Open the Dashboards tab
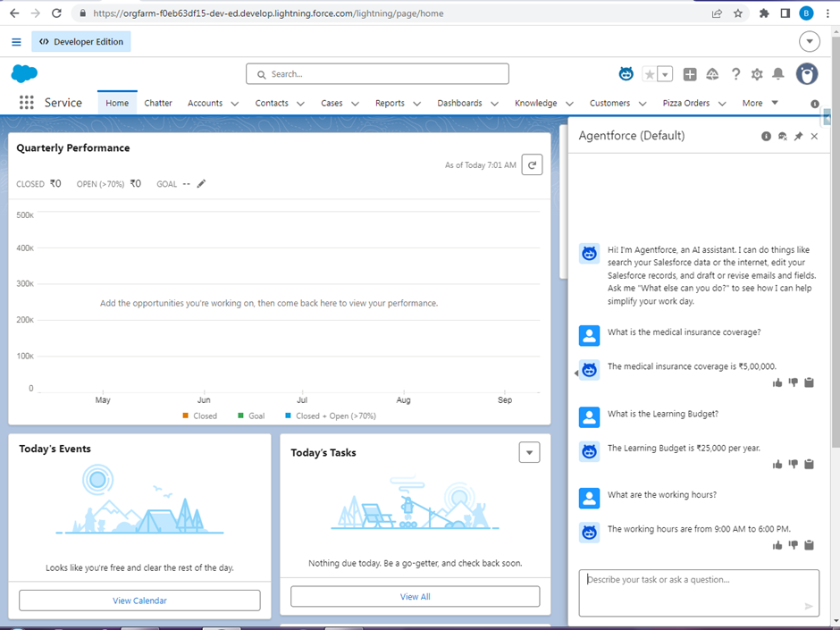Screen dimensions: 840x630 [x=459, y=103]
